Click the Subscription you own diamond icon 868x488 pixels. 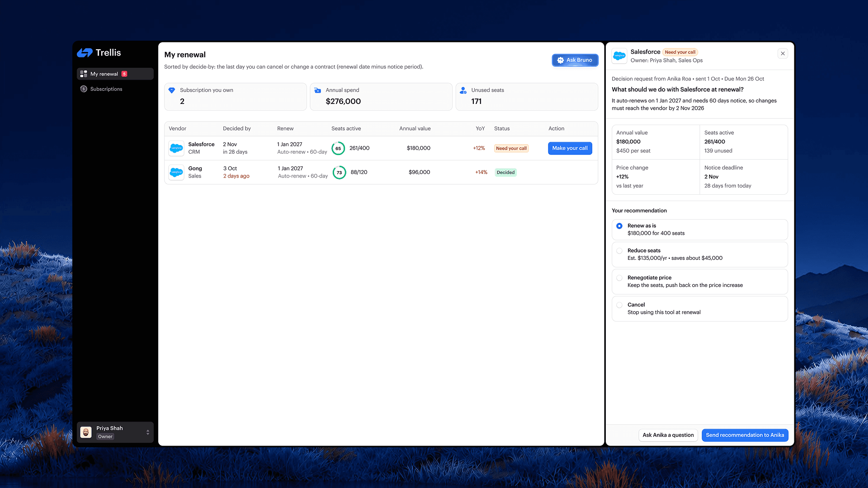click(172, 90)
